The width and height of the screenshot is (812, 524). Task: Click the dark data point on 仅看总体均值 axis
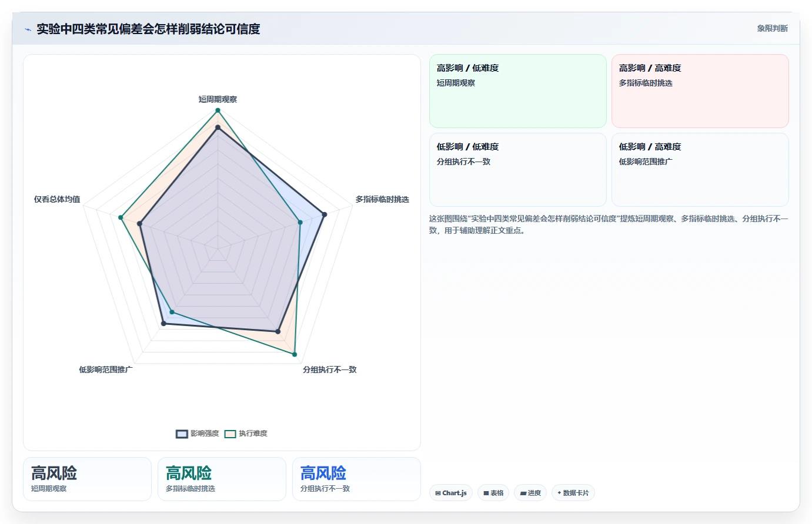coord(140,224)
